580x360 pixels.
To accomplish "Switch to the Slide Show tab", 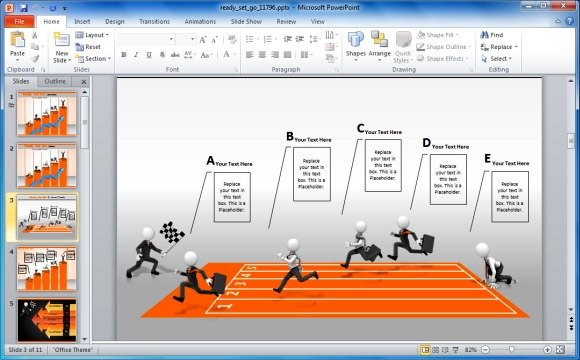I will click(x=246, y=21).
